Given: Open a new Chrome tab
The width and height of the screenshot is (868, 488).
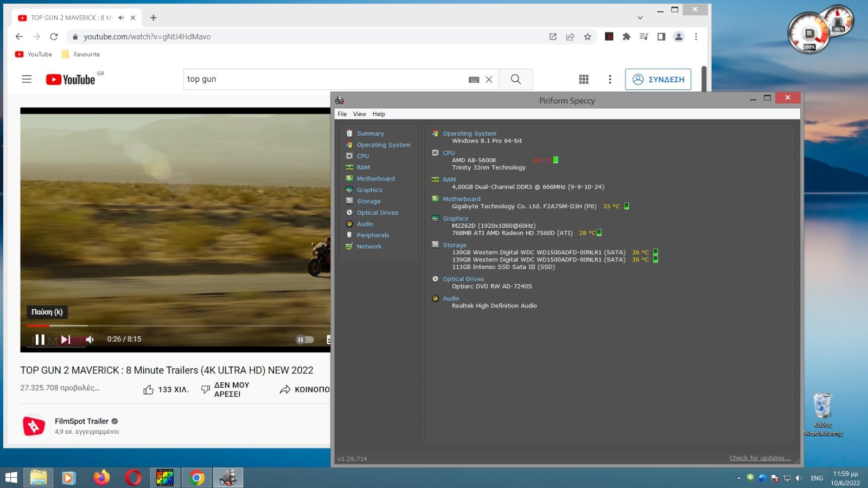Looking at the screenshot, I should coord(154,18).
